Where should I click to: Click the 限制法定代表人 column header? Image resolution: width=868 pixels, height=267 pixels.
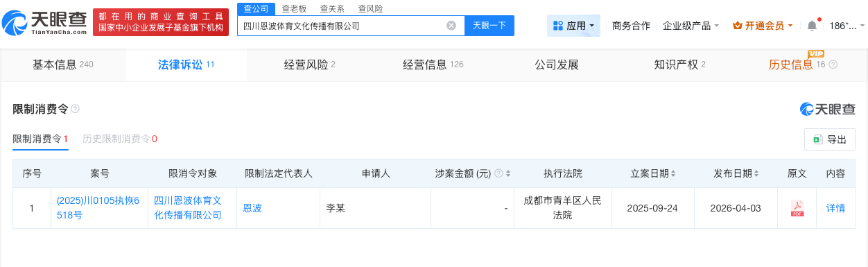tap(279, 173)
